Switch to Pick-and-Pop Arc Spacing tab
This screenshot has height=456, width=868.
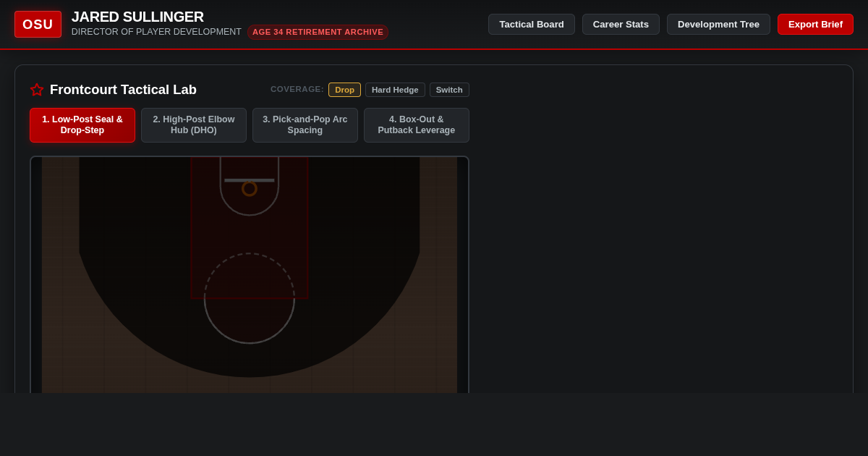[305, 125]
